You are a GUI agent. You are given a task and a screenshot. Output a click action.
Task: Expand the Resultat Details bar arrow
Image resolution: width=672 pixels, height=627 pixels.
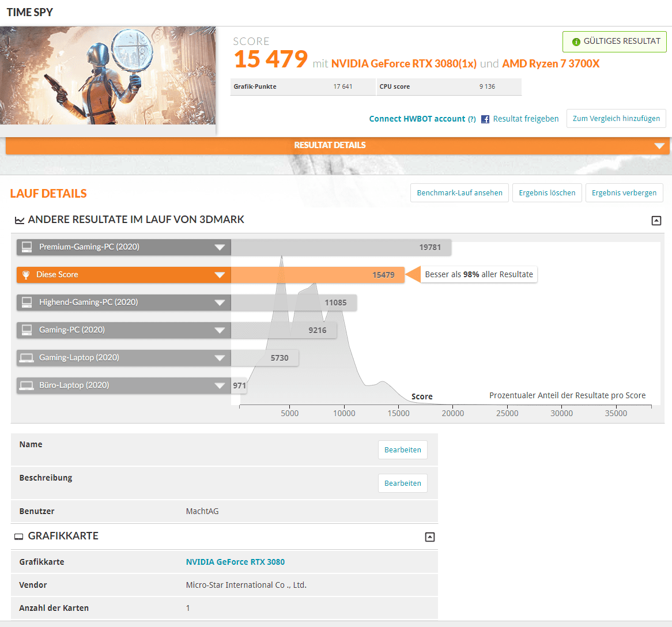point(659,146)
